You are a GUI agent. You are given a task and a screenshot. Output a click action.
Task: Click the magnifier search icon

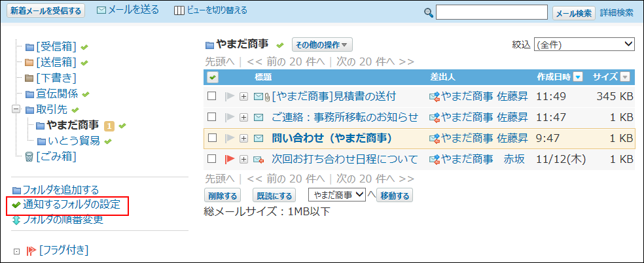(x=429, y=12)
